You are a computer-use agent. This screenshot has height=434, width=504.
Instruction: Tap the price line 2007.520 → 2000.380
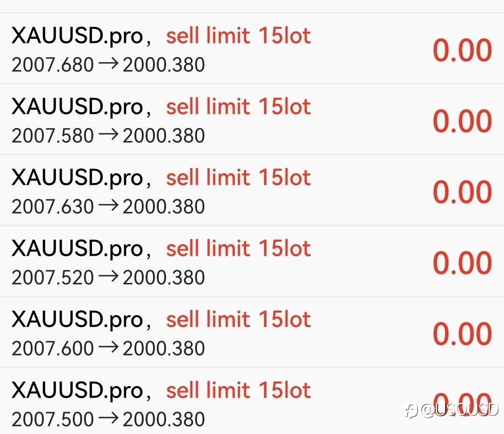(x=108, y=278)
